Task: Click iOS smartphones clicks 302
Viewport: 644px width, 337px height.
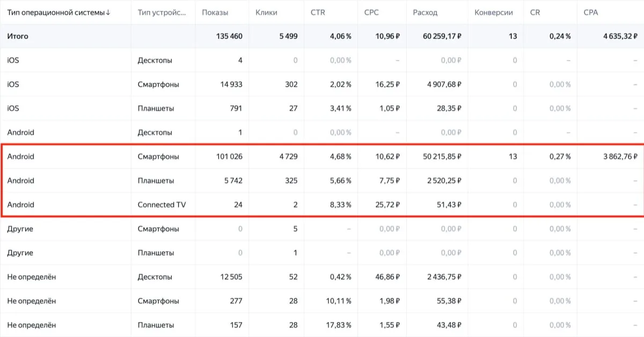Action: pos(290,85)
